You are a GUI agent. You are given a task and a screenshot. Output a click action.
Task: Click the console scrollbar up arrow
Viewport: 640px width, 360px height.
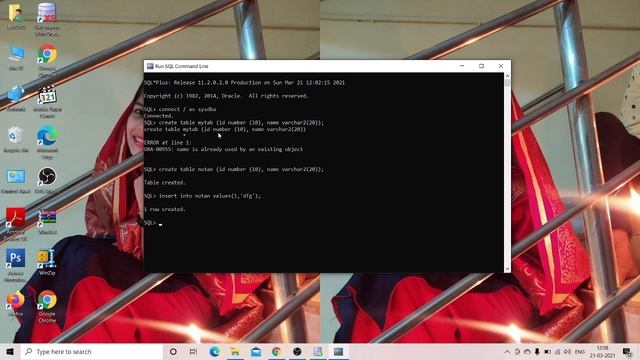pyautogui.click(x=507, y=76)
